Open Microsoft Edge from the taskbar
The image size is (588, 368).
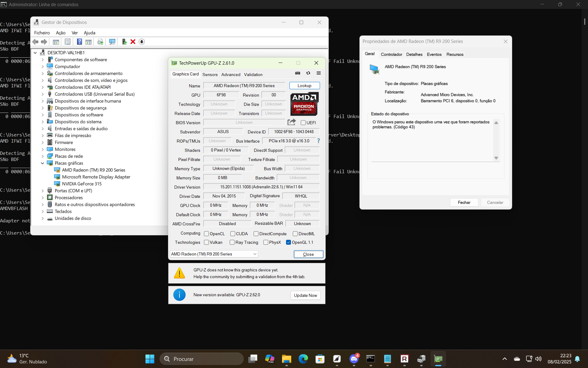[x=303, y=359]
